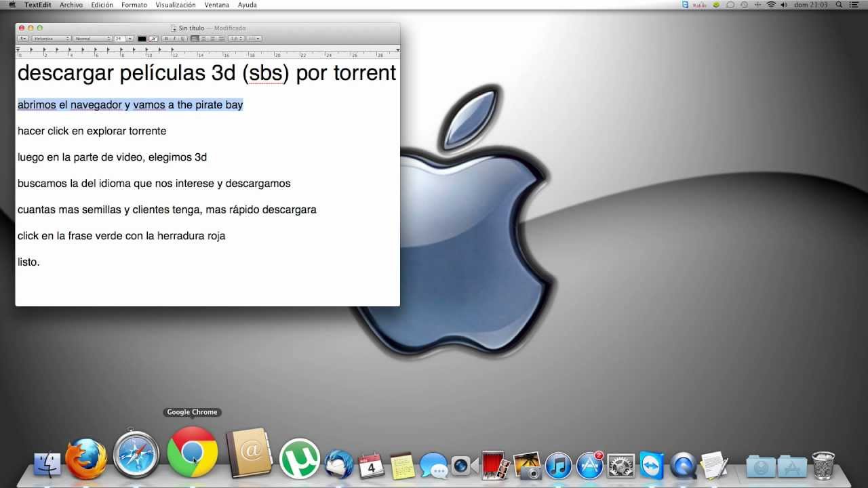
Task: Open the Applications stack folder
Action: [x=792, y=466]
